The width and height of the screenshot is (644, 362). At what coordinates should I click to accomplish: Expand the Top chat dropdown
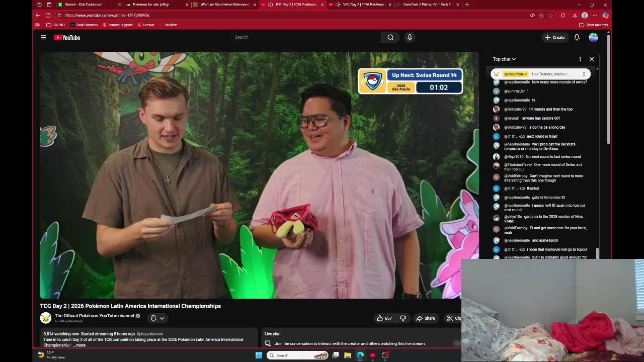[x=504, y=59]
